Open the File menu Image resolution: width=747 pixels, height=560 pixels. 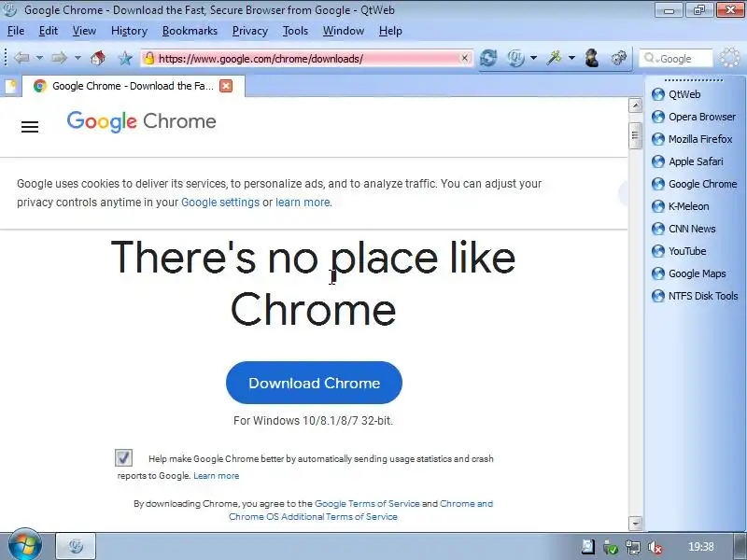tap(16, 31)
